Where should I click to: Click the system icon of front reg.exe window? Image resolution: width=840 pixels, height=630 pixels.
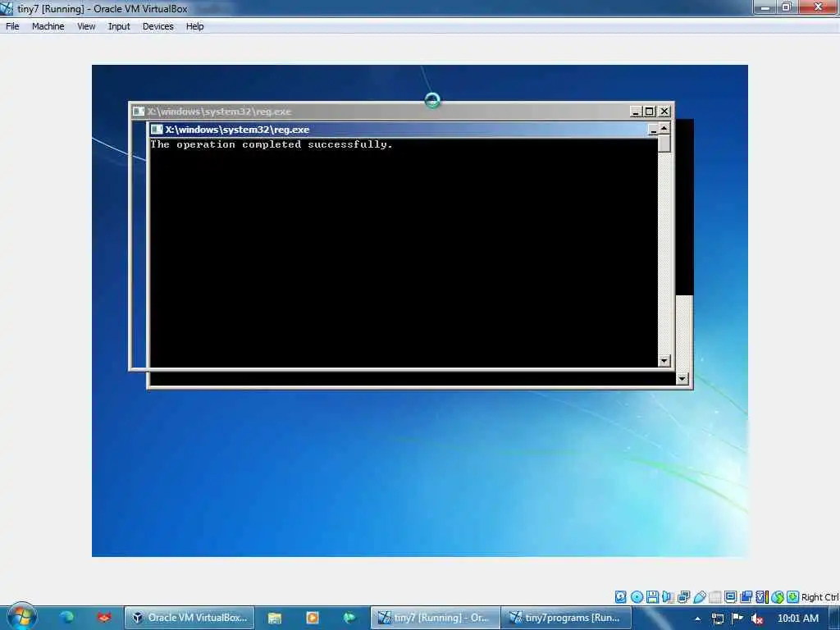(x=157, y=130)
